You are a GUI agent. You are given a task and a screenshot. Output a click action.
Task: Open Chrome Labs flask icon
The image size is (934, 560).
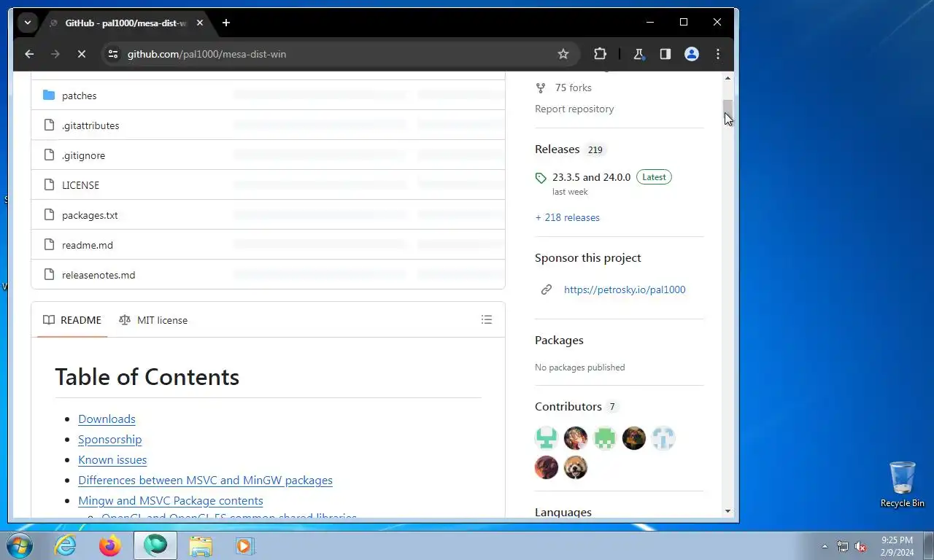coord(638,54)
